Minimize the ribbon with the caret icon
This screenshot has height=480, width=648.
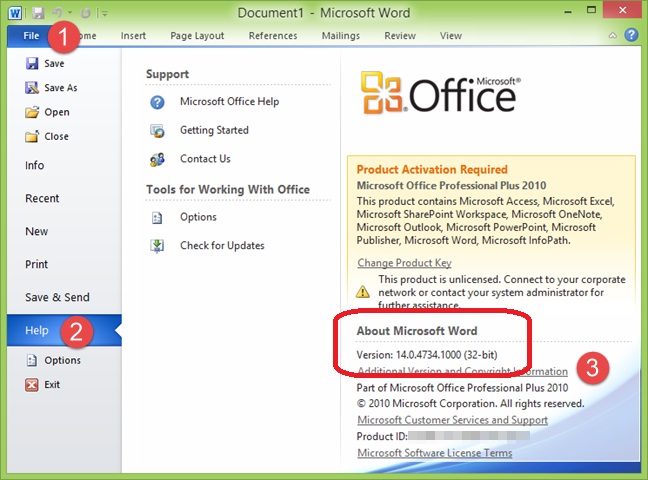pos(612,36)
